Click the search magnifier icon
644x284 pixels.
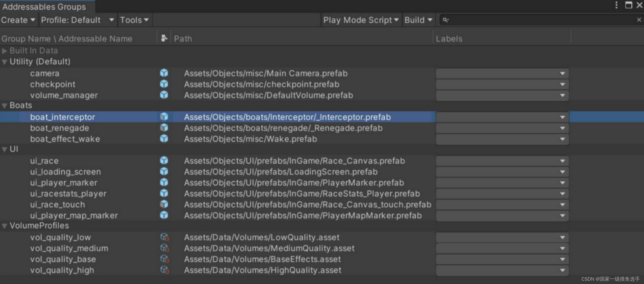(446, 20)
